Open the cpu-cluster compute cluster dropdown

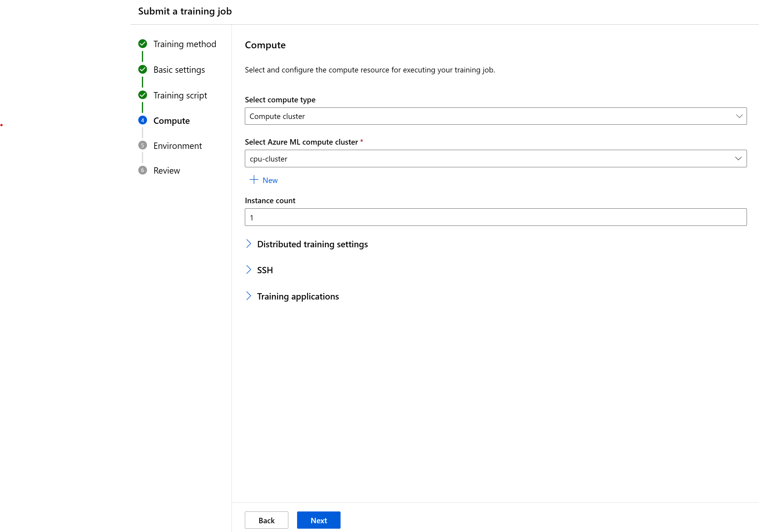[495, 159]
